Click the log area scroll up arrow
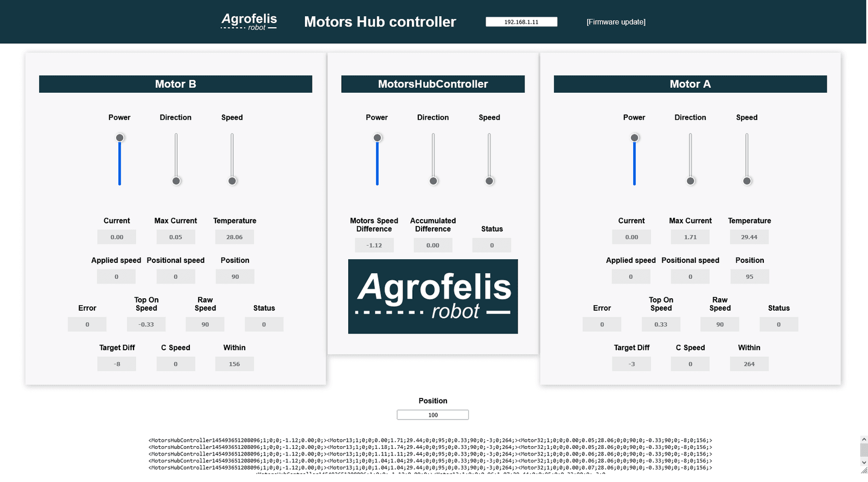 (x=864, y=440)
